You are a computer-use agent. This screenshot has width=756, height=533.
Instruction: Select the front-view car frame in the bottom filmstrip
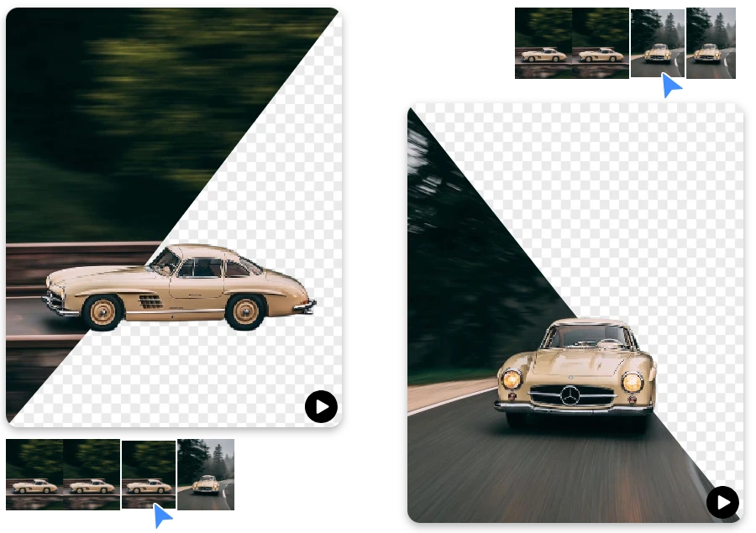207,474
